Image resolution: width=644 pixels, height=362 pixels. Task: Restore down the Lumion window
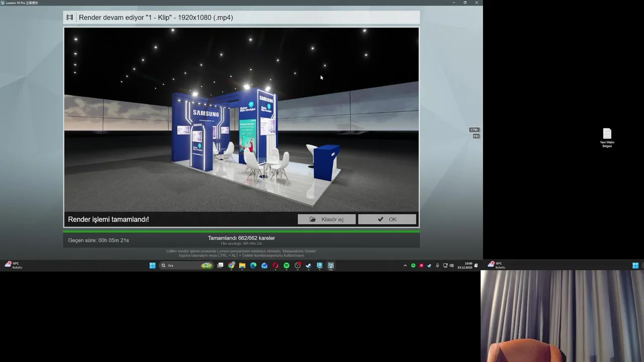465,3
